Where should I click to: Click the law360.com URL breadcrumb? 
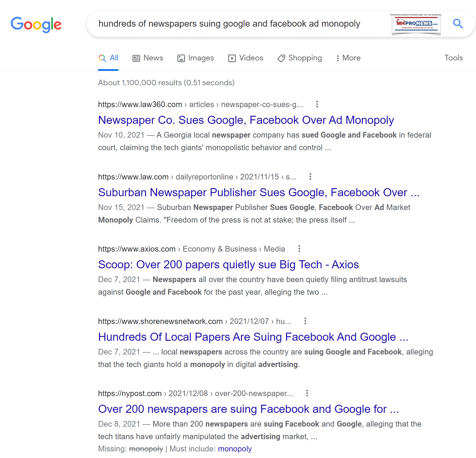(201, 104)
